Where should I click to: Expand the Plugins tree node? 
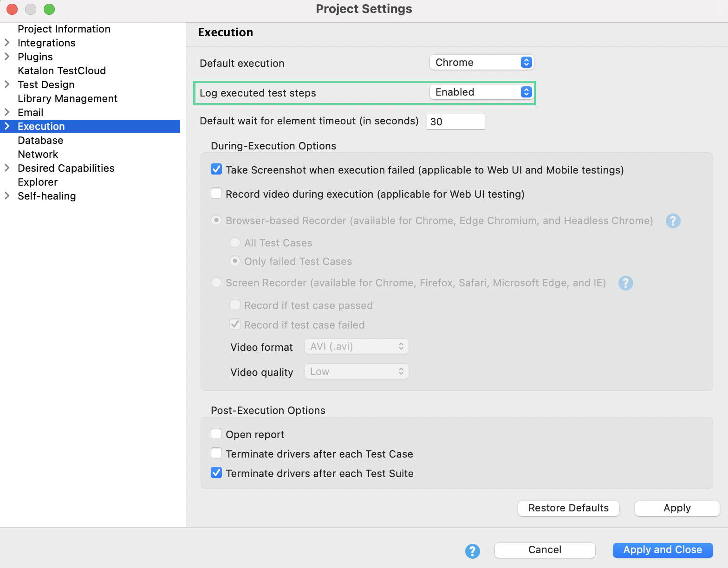7,57
